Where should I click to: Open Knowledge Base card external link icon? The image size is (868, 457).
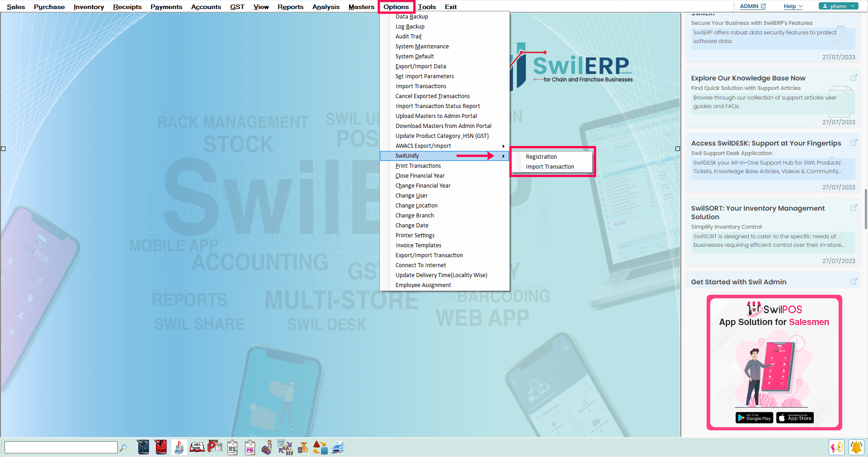point(854,78)
